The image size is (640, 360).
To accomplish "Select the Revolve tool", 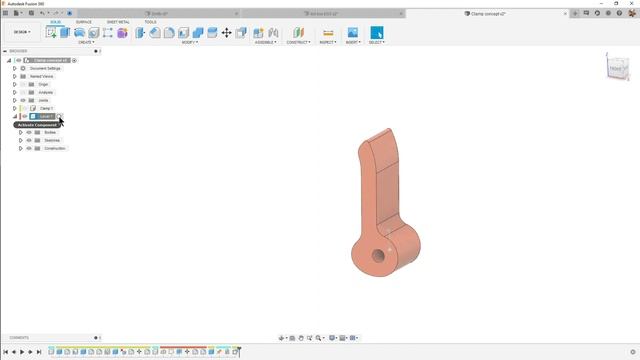I will (x=79, y=33).
